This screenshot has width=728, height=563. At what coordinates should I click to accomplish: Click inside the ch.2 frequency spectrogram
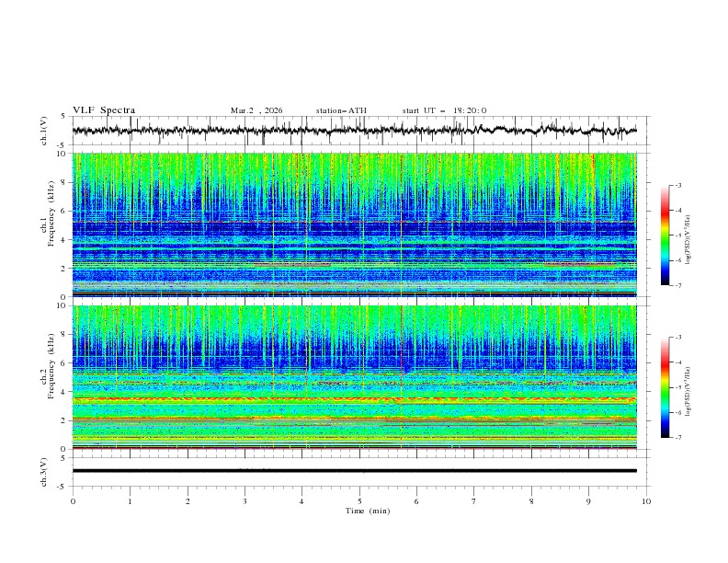coord(354,377)
